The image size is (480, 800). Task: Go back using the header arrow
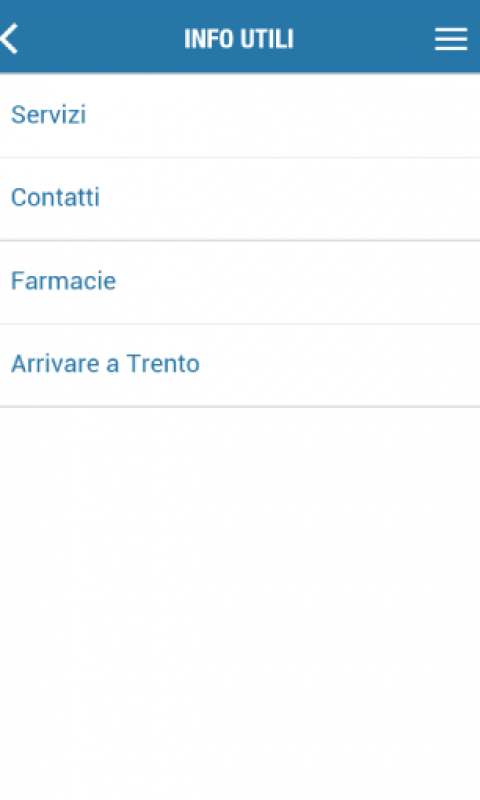(x=10, y=38)
